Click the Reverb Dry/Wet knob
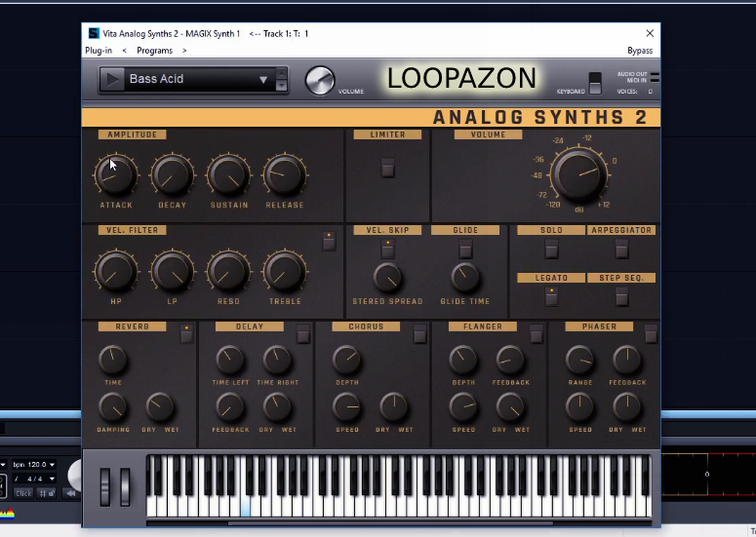Screen dimensions: 756x537 point(160,407)
